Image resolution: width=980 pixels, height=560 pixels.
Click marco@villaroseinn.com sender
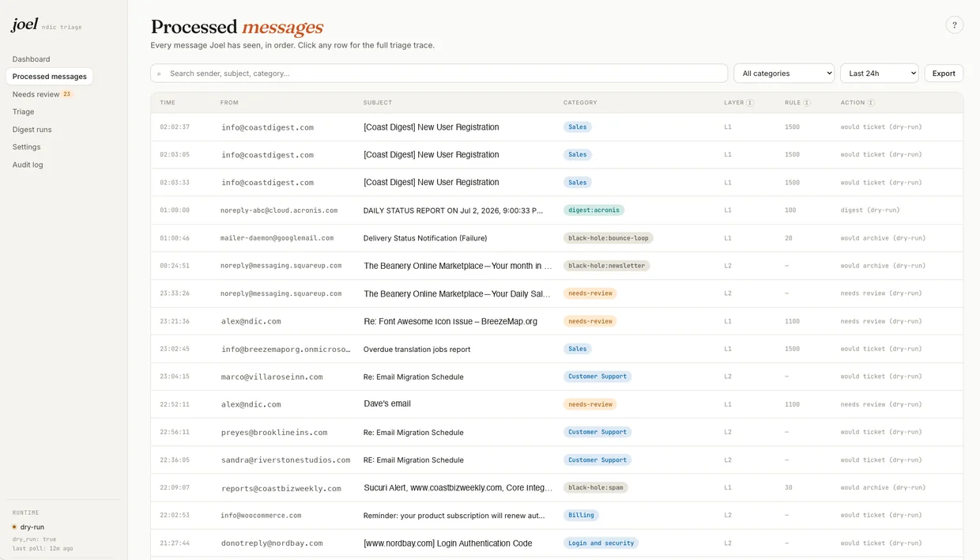[271, 376]
